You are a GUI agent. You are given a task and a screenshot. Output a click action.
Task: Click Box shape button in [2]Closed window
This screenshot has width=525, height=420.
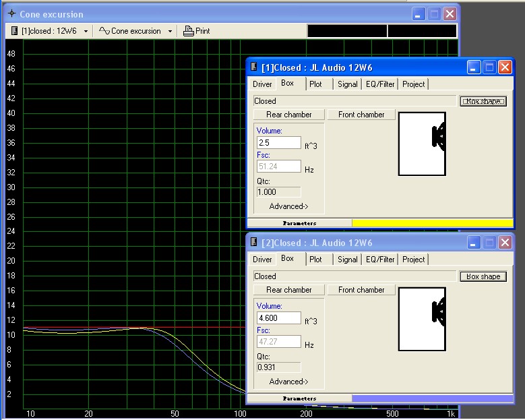click(x=483, y=276)
